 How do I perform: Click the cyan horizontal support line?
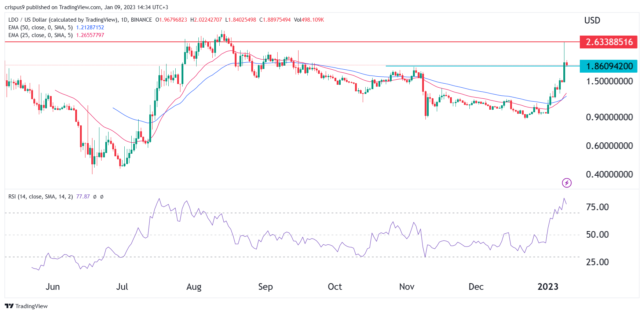(x=477, y=66)
